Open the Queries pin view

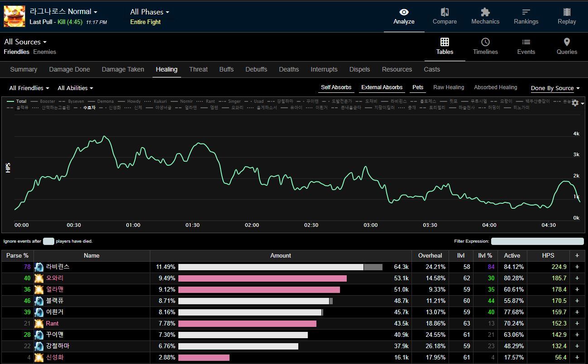(x=567, y=47)
